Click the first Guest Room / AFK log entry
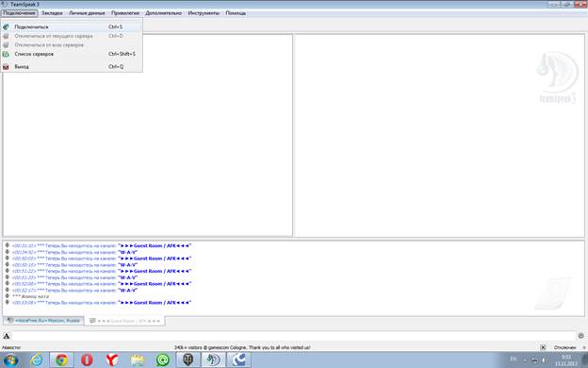 tap(102, 245)
